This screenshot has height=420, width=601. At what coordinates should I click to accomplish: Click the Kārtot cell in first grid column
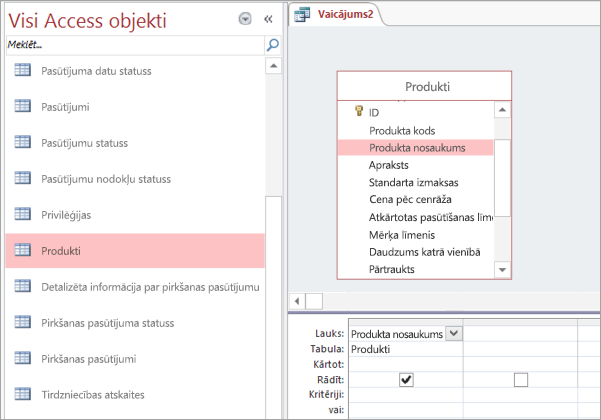[x=406, y=364]
